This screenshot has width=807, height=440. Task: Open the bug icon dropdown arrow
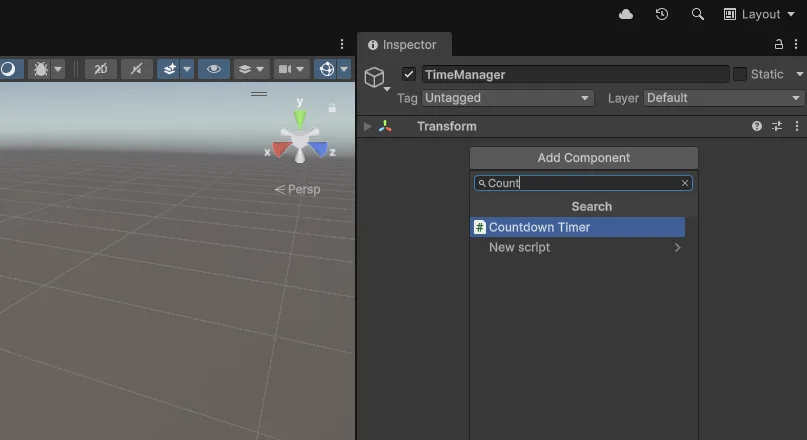(x=58, y=69)
